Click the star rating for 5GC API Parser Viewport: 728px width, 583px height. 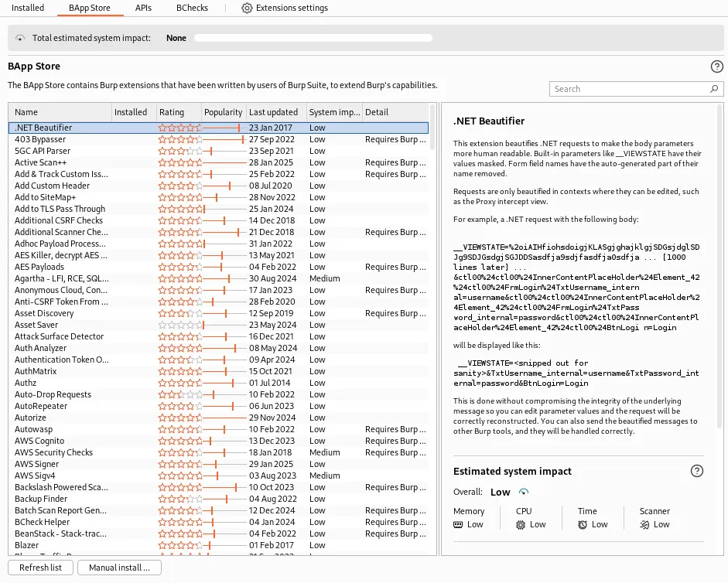coord(180,151)
